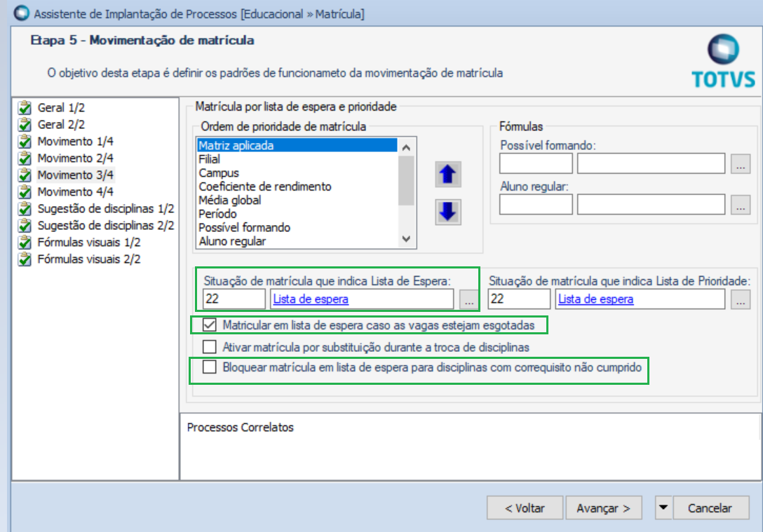Open Fórmulas visuais 1/2 step
763x532 pixels.
[x=89, y=243]
